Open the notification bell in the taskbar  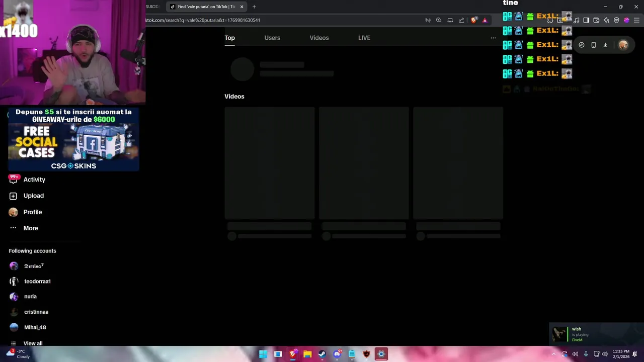tap(635, 354)
